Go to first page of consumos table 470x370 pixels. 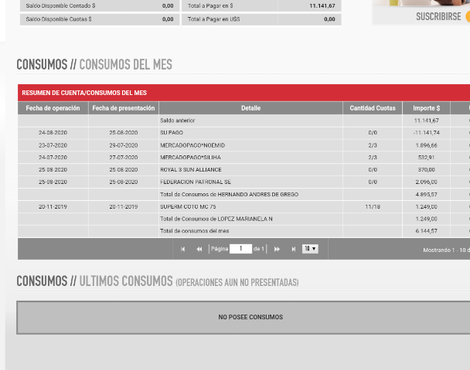[x=183, y=249]
